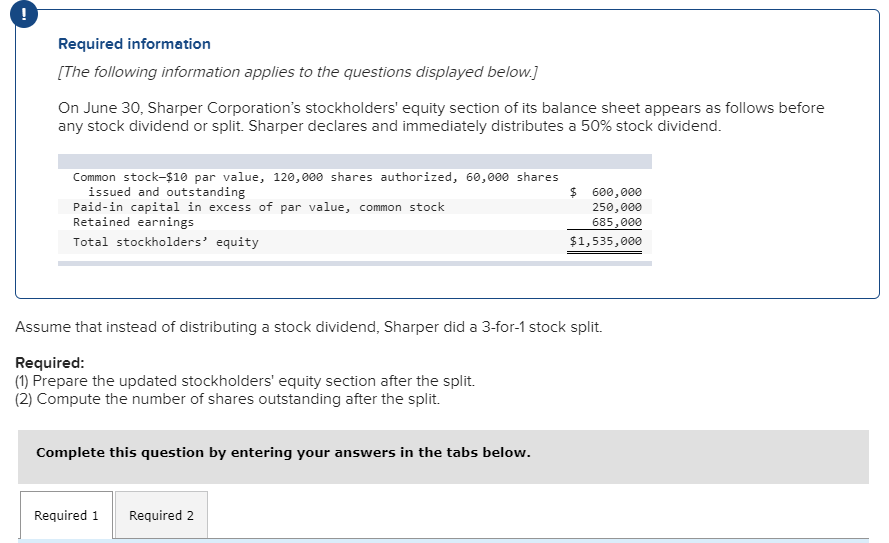Click the gray Complete this question instruction banner
This screenshot has width=889, height=543.
[443, 456]
